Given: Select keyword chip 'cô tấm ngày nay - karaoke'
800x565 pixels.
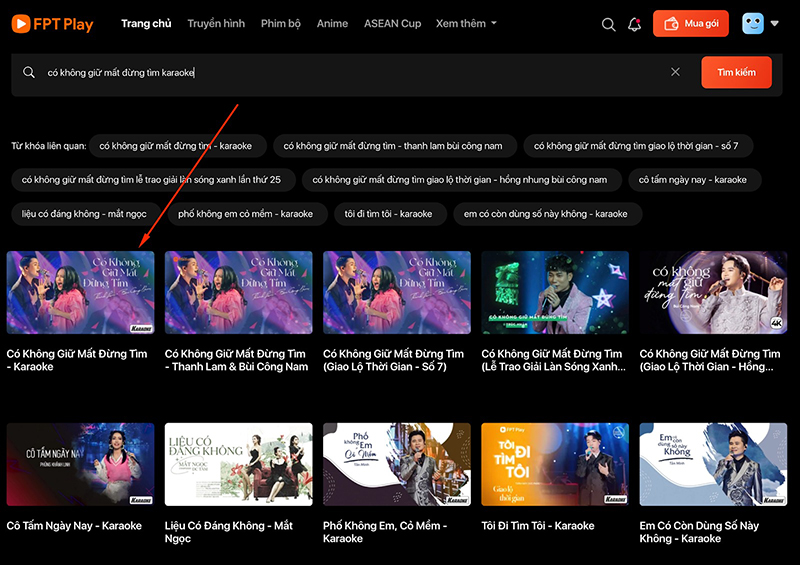Looking at the screenshot, I should (693, 180).
